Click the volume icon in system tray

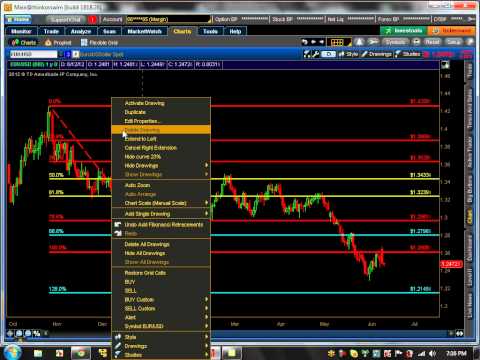point(432,353)
